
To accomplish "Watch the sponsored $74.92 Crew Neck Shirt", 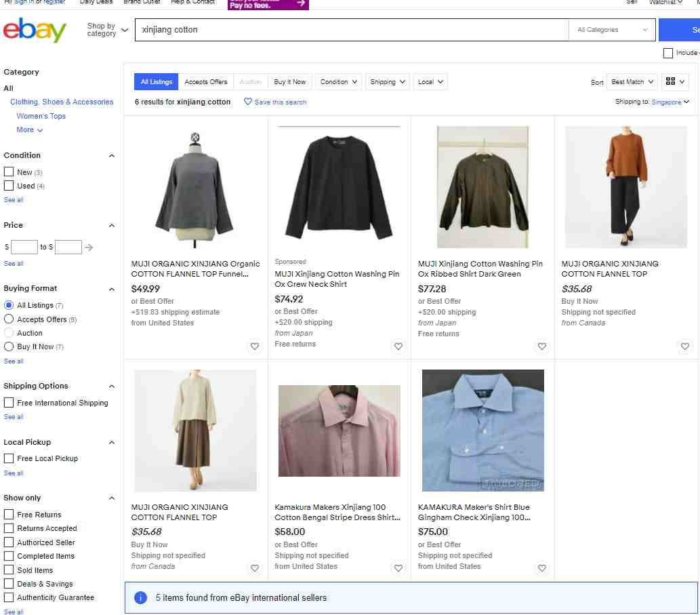I will click(x=398, y=346).
